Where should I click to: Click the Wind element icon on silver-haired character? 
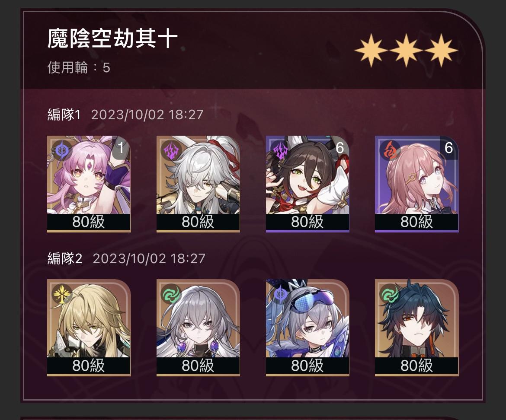tap(171, 294)
